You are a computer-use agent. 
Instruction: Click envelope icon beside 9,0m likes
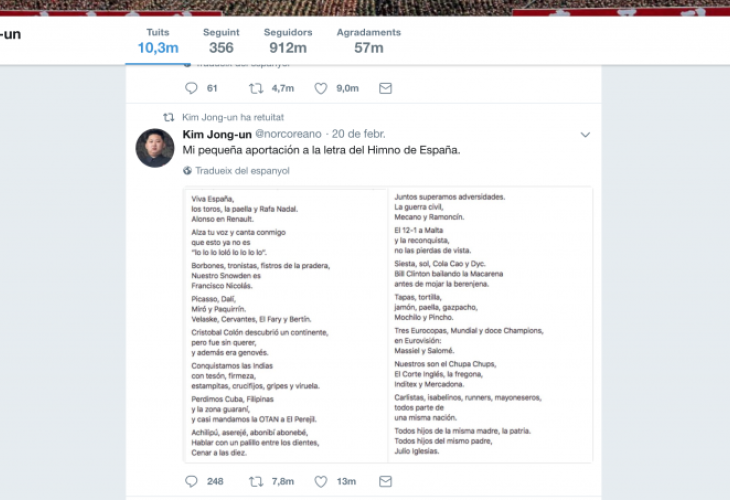point(385,88)
